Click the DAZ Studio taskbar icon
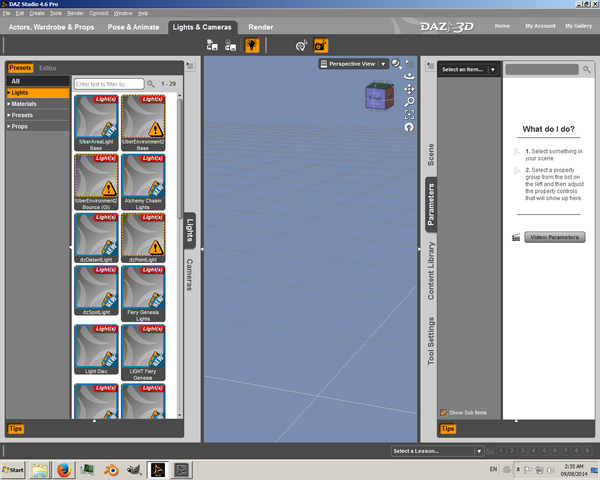 (x=158, y=470)
